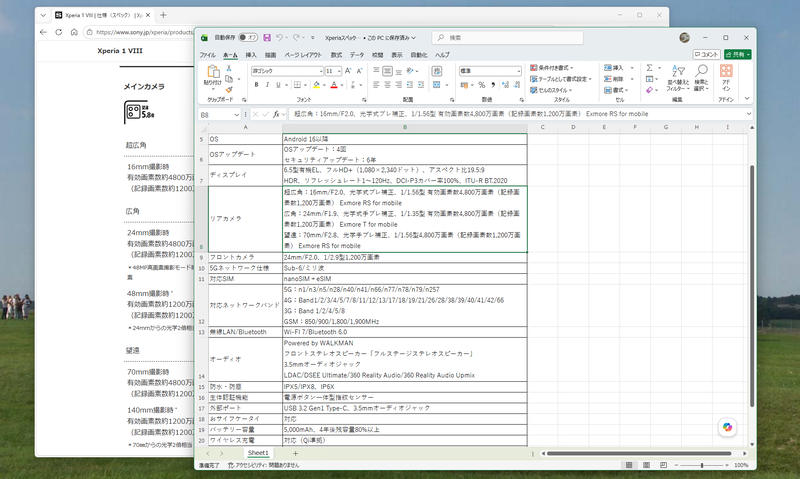Decrease font size with smaller A icon

point(359,71)
